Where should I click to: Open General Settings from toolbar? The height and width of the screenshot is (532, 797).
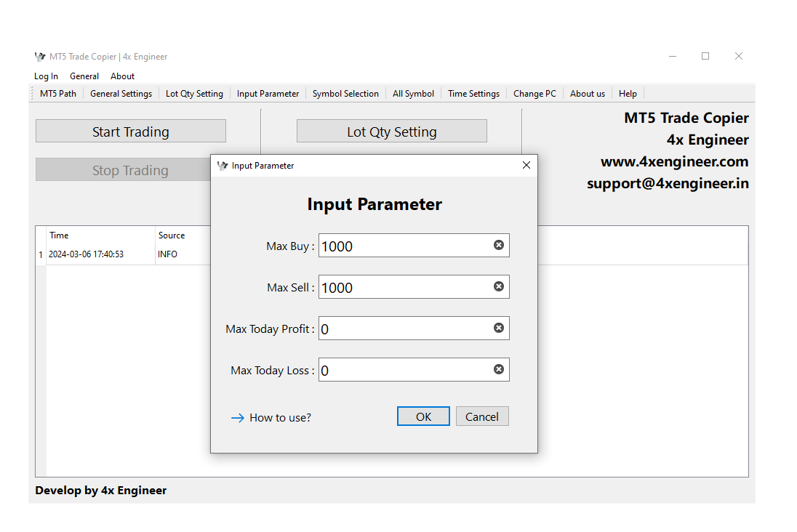pyautogui.click(x=121, y=94)
